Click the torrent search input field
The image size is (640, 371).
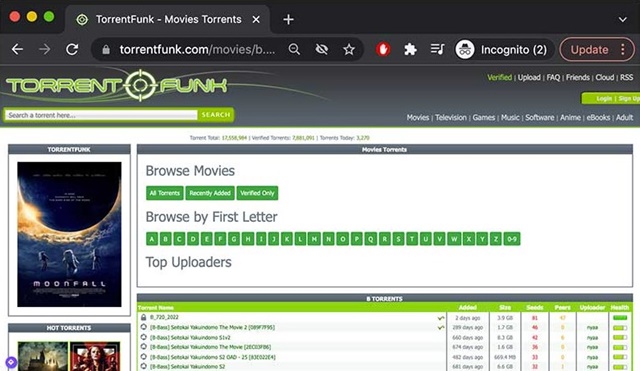click(101, 116)
